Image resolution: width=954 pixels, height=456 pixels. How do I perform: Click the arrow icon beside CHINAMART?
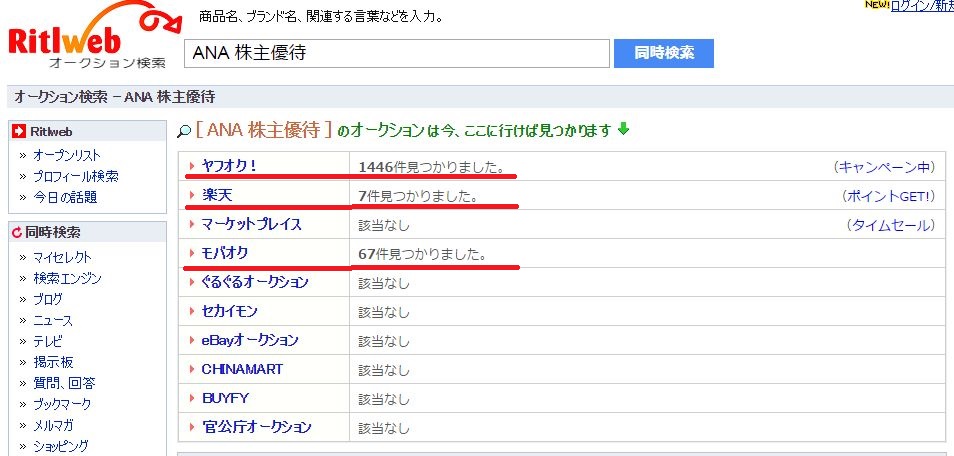[x=192, y=369]
